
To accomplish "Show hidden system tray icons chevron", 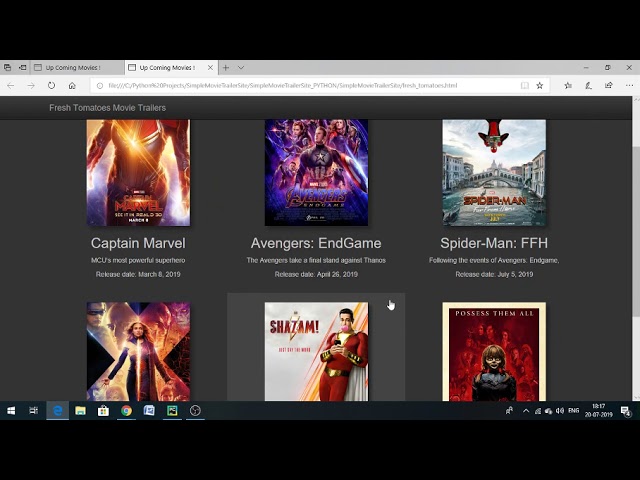I will pos(526,411).
